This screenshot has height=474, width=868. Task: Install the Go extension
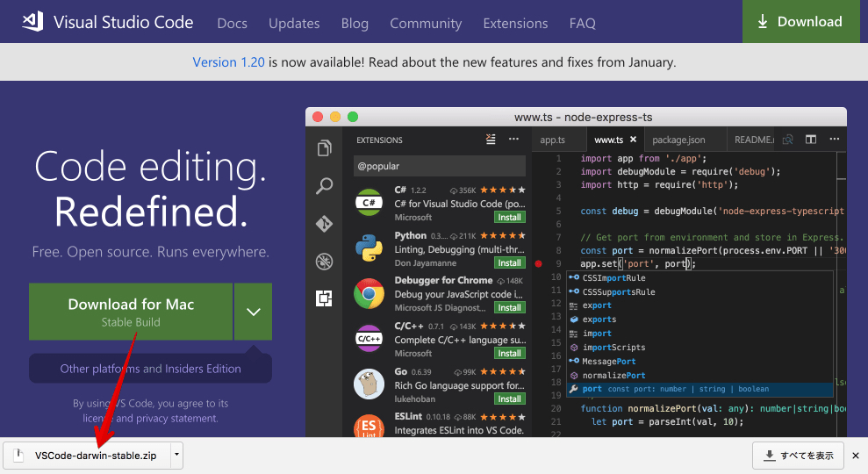pyautogui.click(x=509, y=399)
